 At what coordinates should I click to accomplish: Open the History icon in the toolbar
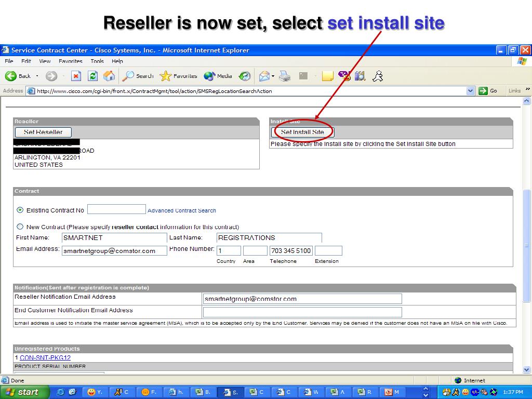[244, 76]
